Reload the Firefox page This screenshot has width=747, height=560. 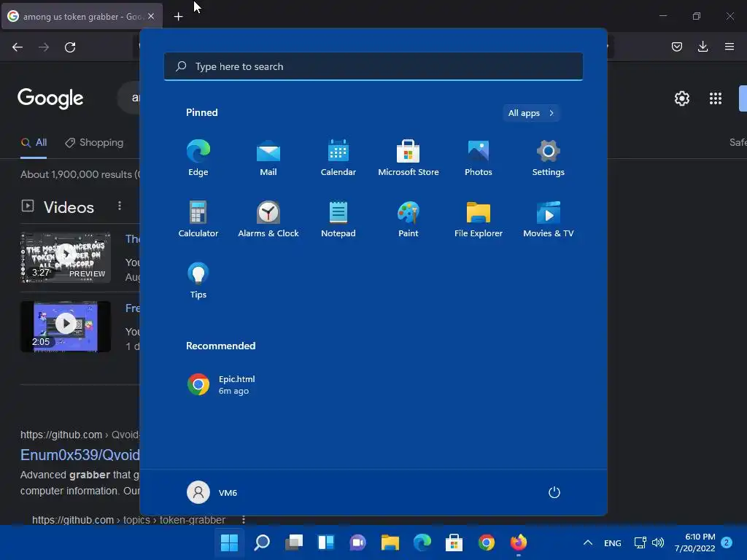(70, 47)
